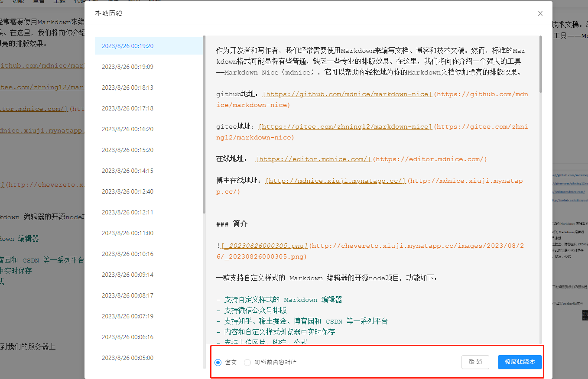The image size is (588, 379).
Task: Click the line 支持微信公众号排版
Action: pos(251,311)
